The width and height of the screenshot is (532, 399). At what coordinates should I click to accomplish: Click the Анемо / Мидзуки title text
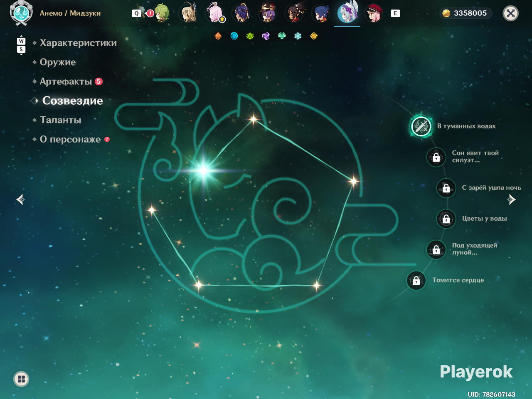(x=70, y=13)
